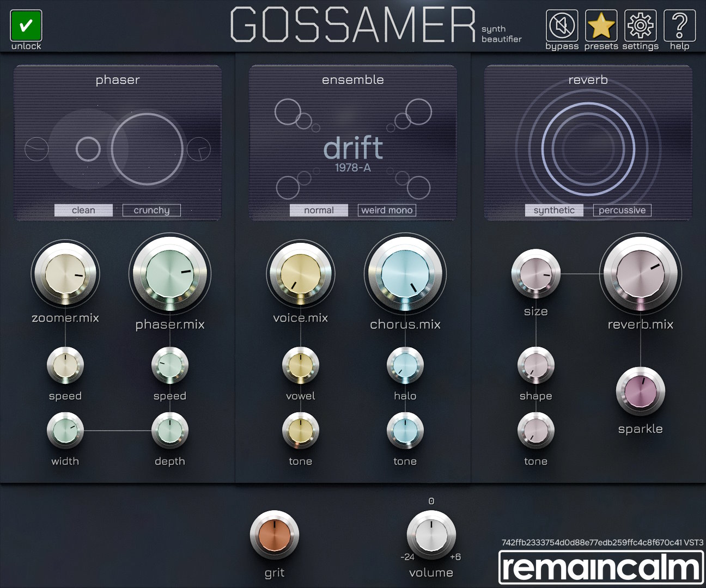706x588 pixels.
Task: Select the clean phaser mode
Action: coord(83,210)
